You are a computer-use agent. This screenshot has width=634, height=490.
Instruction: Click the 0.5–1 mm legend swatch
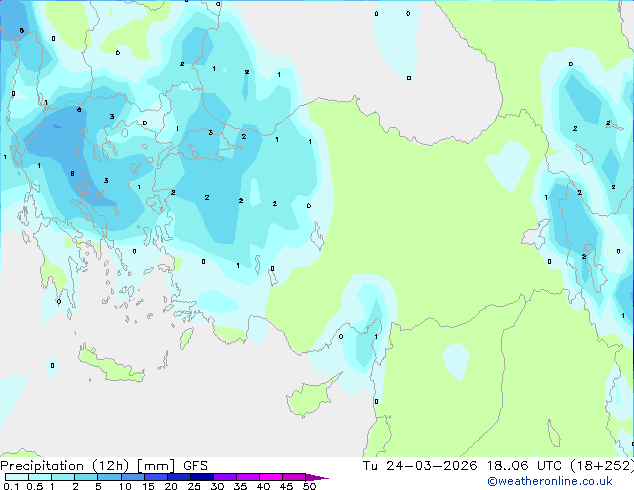40,477
